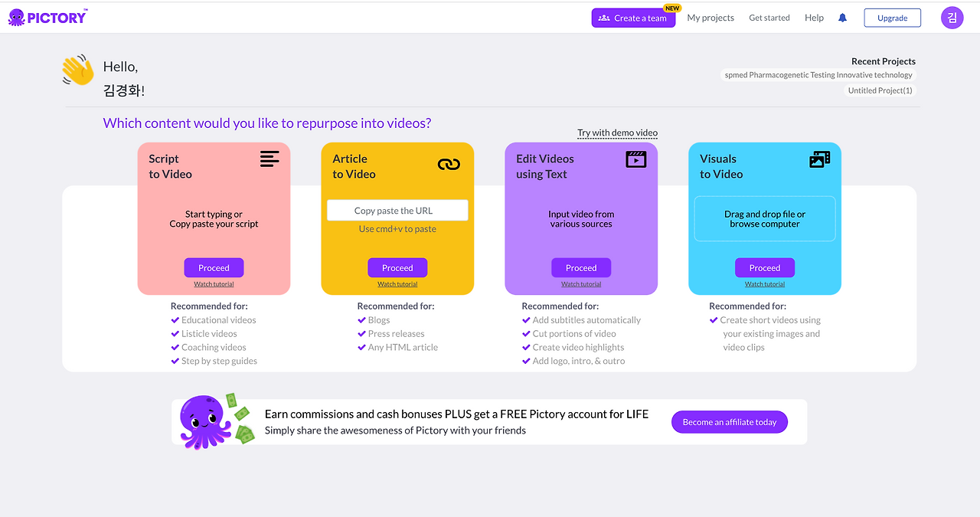
Task: Click Create a team button
Action: point(633,18)
